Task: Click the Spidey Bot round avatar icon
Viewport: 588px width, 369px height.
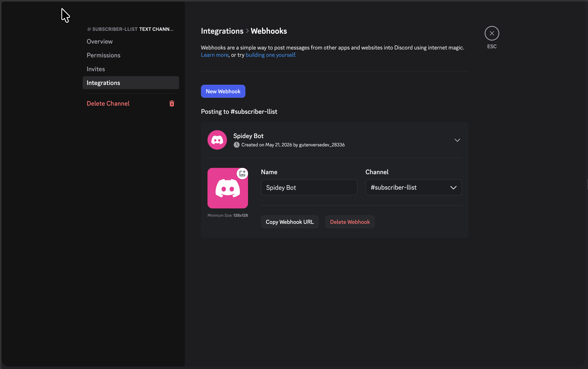Action: 217,140
